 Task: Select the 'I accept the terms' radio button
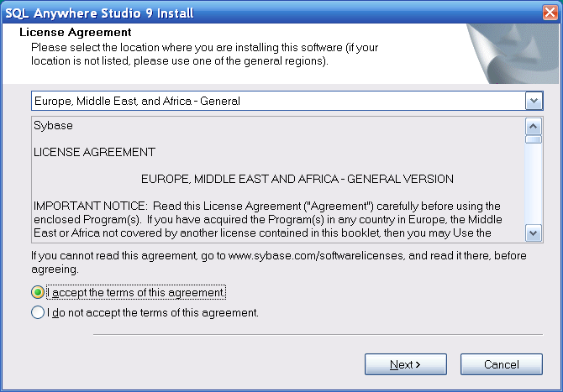pyautogui.click(x=37, y=293)
